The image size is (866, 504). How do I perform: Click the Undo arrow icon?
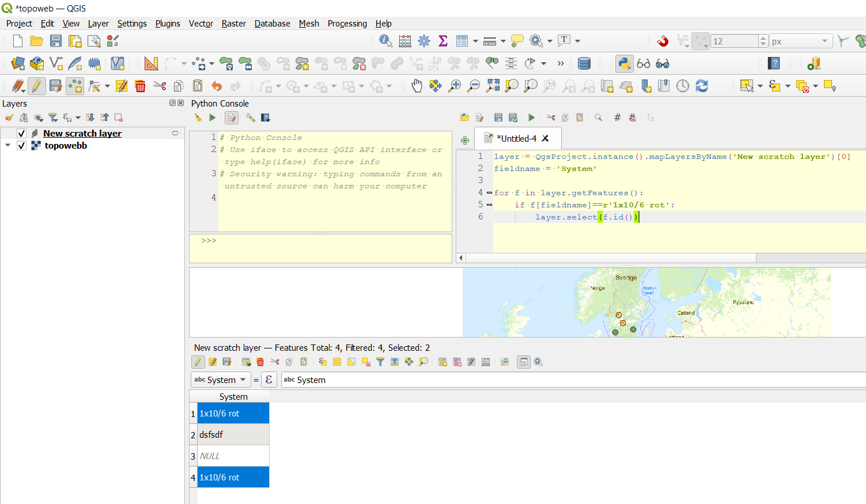tap(217, 86)
